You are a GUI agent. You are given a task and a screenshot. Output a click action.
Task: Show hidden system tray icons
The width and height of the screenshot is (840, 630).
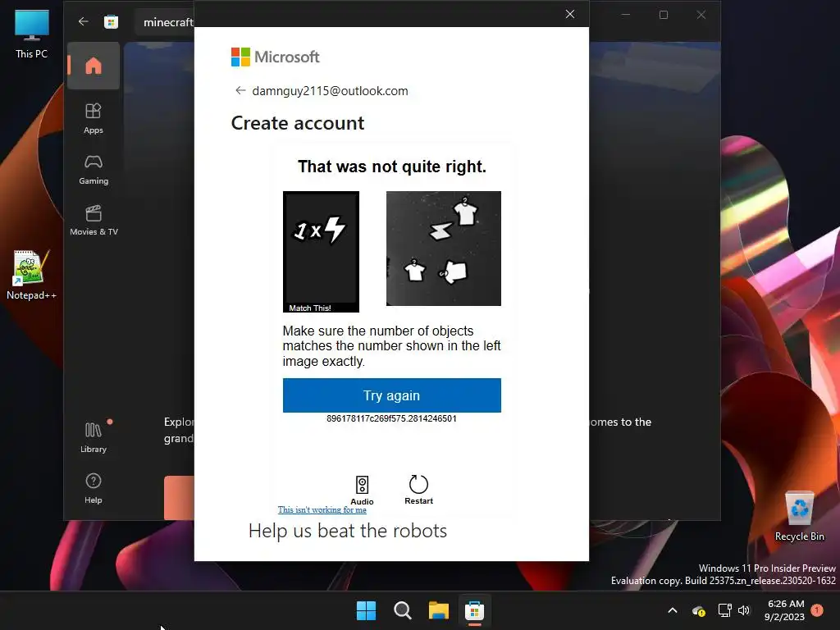[x=673, y=610]
